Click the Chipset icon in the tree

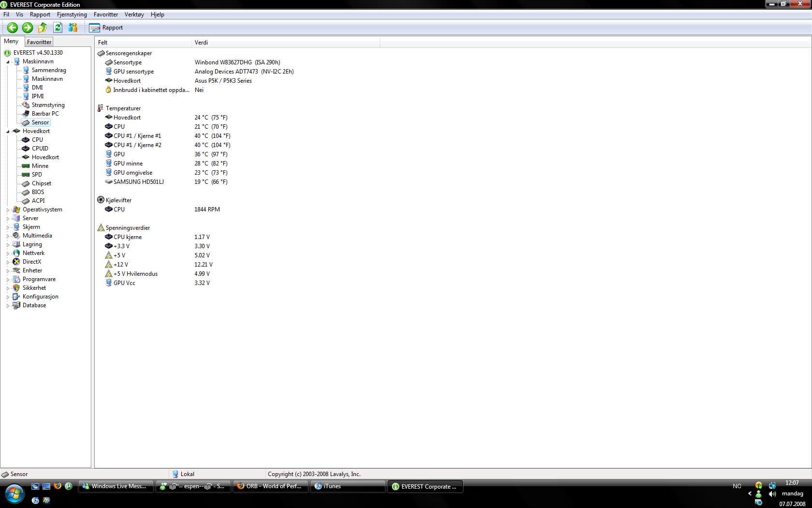[x=26, y=183]
